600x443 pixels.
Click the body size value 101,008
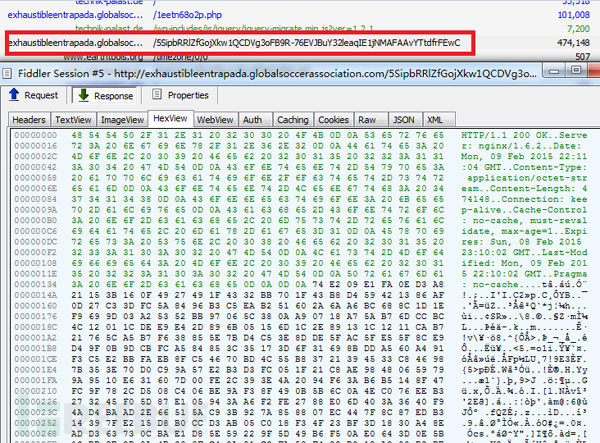(x=574, y=15)
